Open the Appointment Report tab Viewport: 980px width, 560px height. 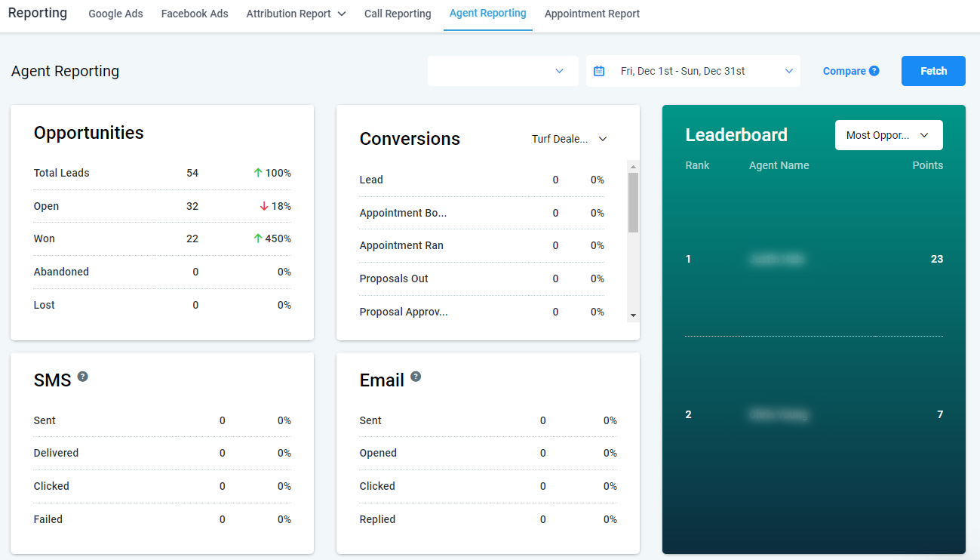[x=592, y=14]
